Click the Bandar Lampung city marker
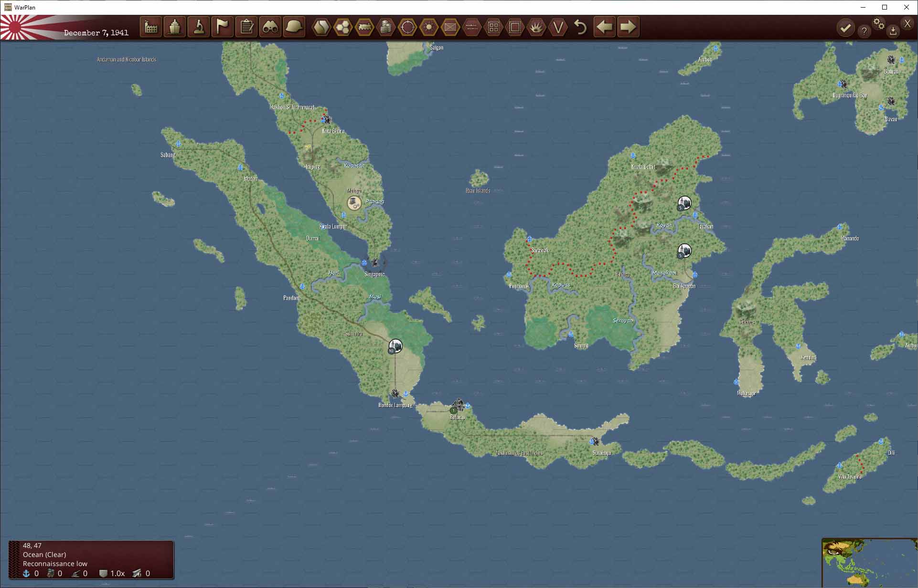The width and height of the screenshot is (918, 588). point(395,394)
